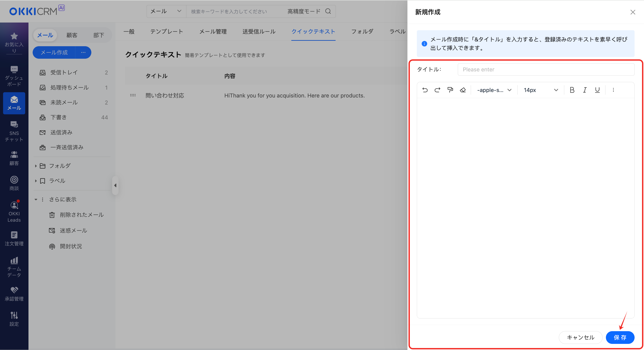Click the 保存 button
This screenshot has height=350, width=644.
pos(620,338)
